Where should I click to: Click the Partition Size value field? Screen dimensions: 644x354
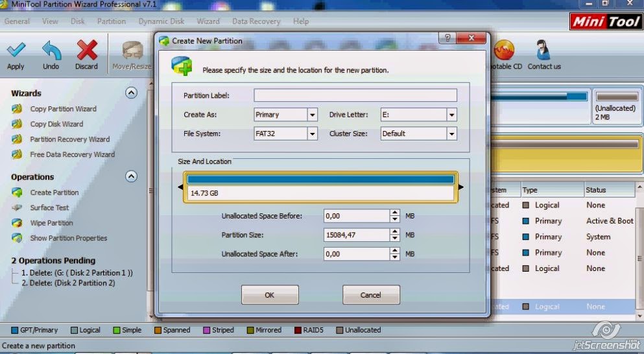click(x=357, y=235)
